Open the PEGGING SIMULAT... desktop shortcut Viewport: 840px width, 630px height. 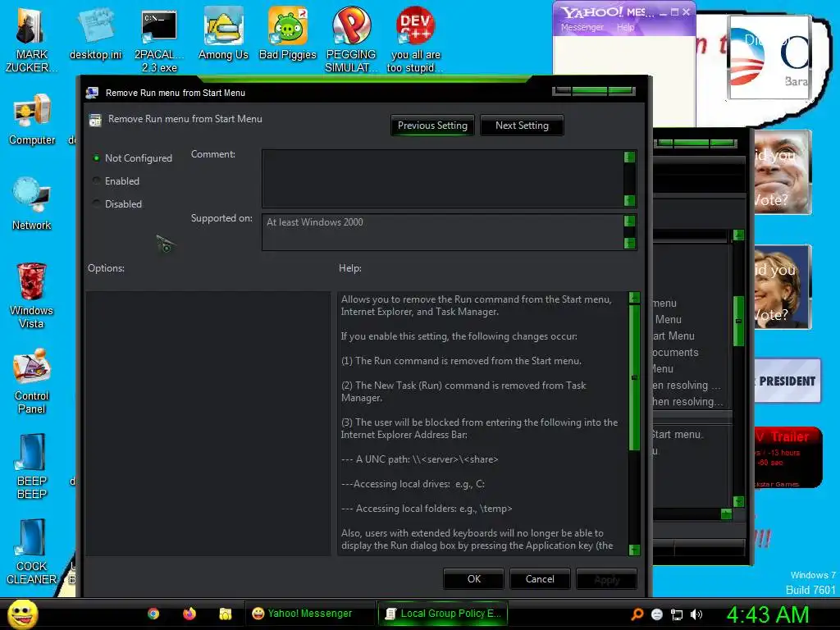351,39
